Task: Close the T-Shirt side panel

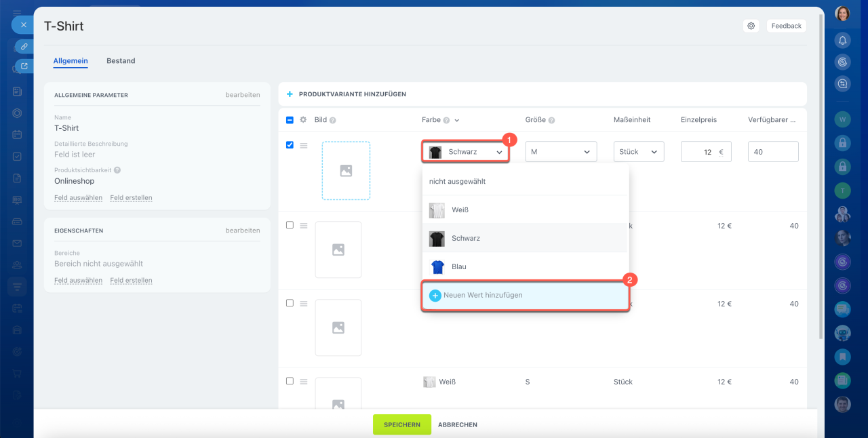Action: pyautogui.click(x=23, y=24)
